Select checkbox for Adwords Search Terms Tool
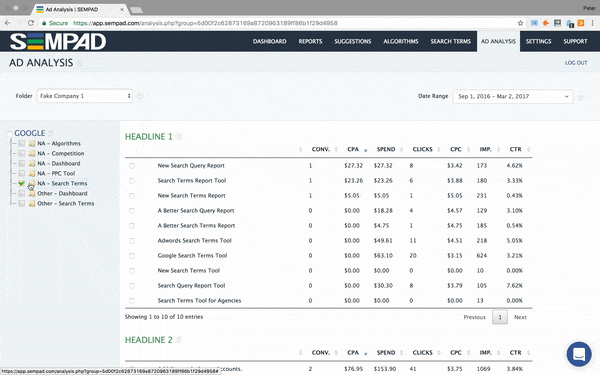The image size is (600, 375). click(x=132, y=241)
